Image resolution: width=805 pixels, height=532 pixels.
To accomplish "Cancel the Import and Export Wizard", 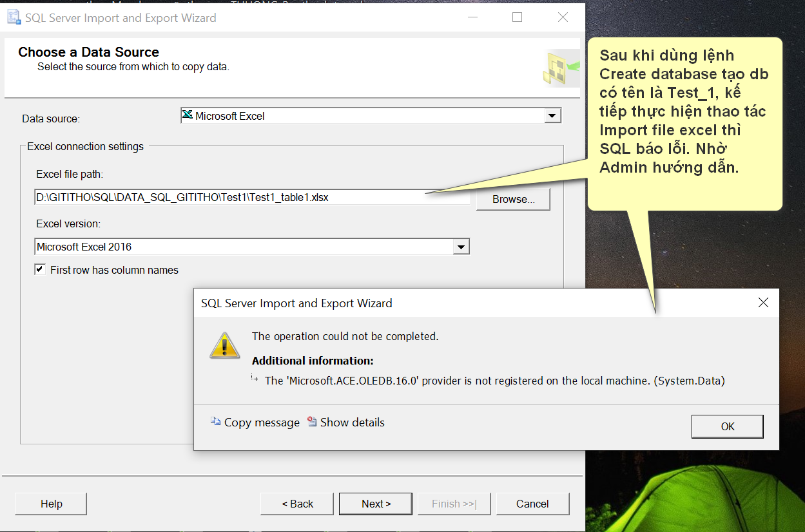I will pyautogui.click(x=532, y=504).
